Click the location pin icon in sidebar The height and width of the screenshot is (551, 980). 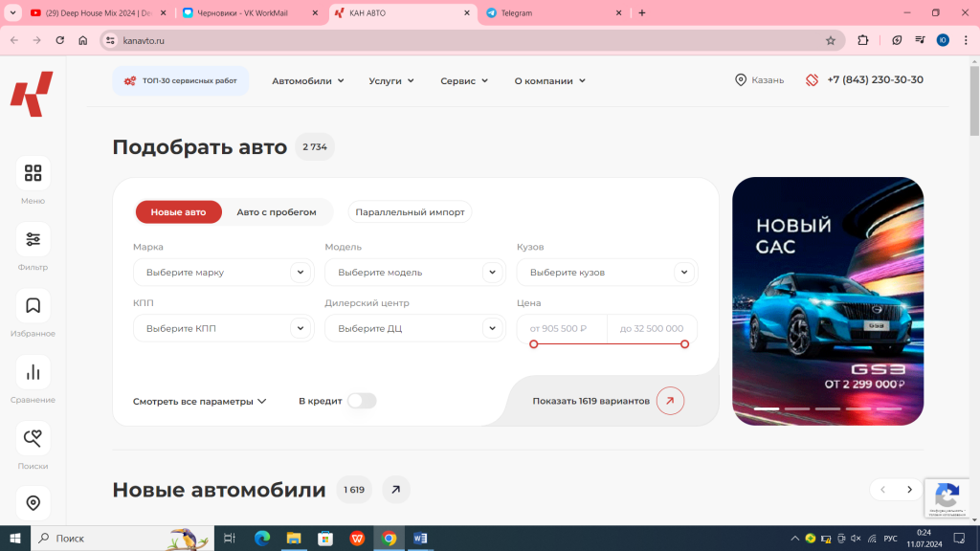[33, 503]
